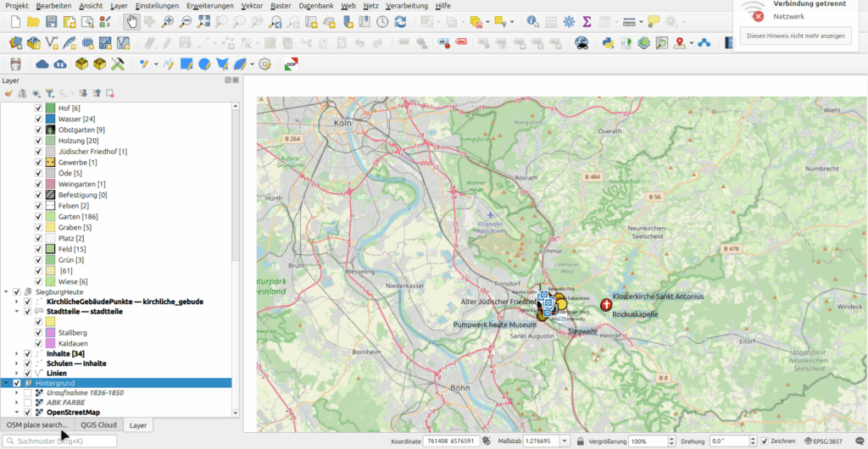Open statistical summary with the Sigma icon
The image size is (868, 449).
tap(585, 21)
